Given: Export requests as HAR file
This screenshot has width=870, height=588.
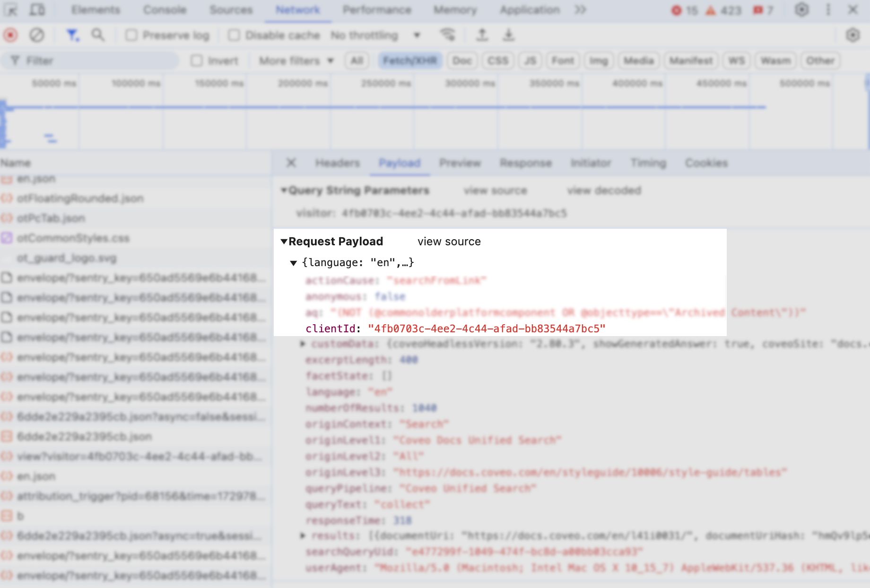Looking at the screenshot, I should 509,35.
